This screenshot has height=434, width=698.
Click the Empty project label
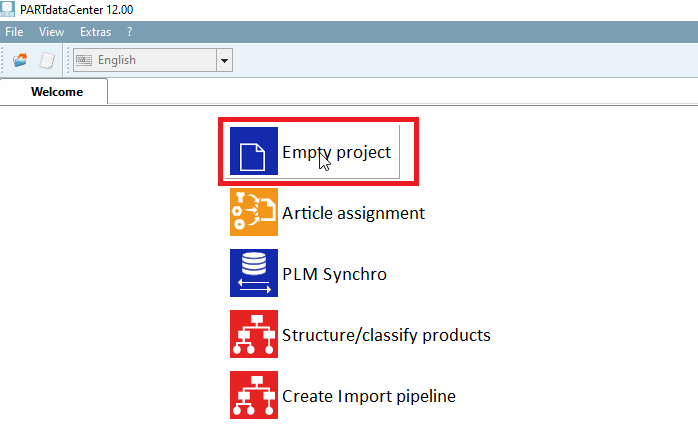tap(337, 152)
